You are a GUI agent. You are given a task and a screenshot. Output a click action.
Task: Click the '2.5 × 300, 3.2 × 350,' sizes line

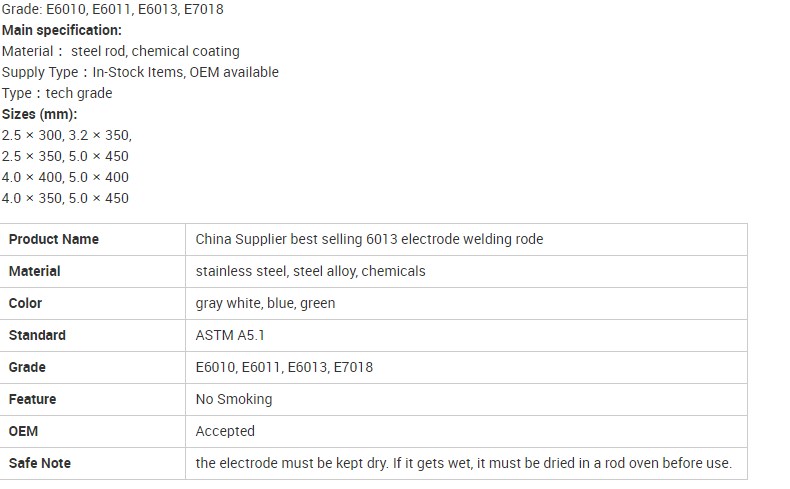click(x=66, y=135)
